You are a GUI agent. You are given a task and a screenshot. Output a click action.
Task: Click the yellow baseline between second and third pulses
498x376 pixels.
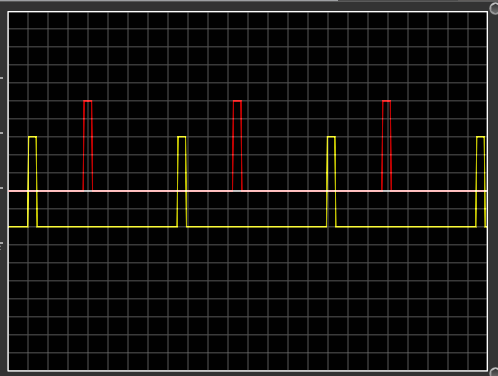tap(257, 227)
